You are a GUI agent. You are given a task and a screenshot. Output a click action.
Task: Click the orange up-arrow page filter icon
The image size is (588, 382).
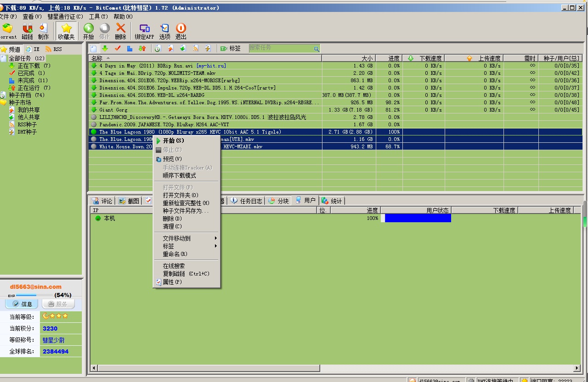170,48
